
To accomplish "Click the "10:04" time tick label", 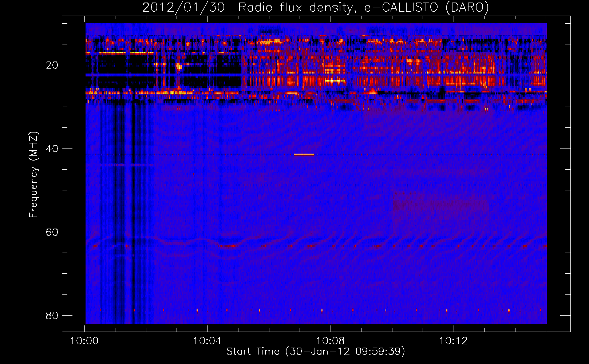I will [207, 341].
